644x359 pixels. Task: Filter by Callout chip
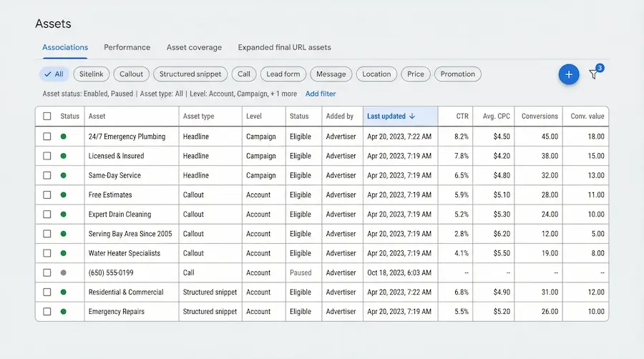click(131, 74)
